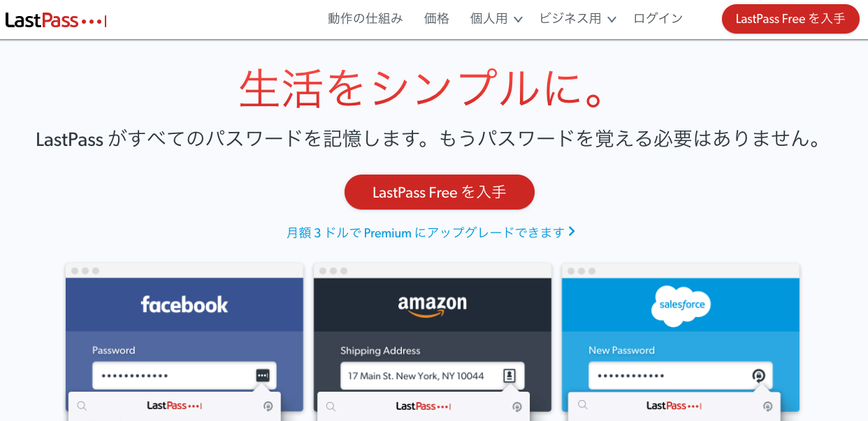
Task: Follow the Premium upgrade link
Action: point(431,232)
